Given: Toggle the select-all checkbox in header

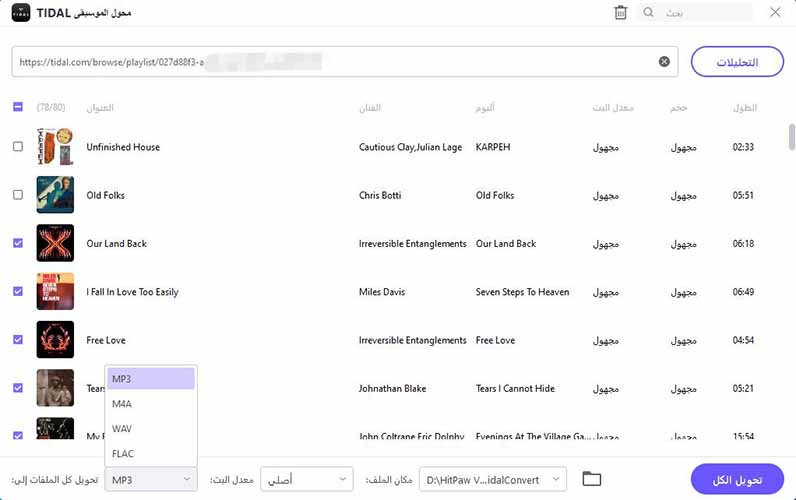Looking at the screenshot, I should pyautogui.click(x=18, y=107).
